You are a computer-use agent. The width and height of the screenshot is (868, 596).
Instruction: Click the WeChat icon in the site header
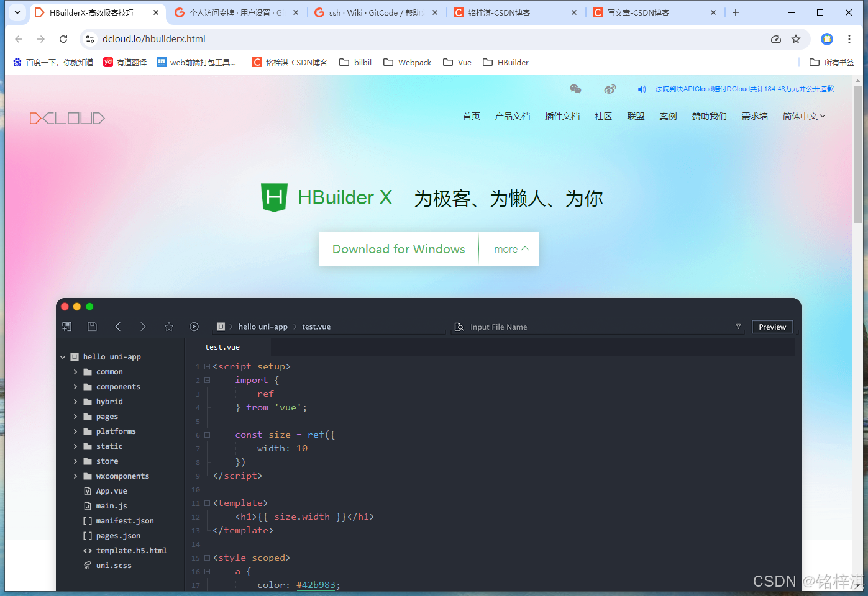tap(575, 89)
